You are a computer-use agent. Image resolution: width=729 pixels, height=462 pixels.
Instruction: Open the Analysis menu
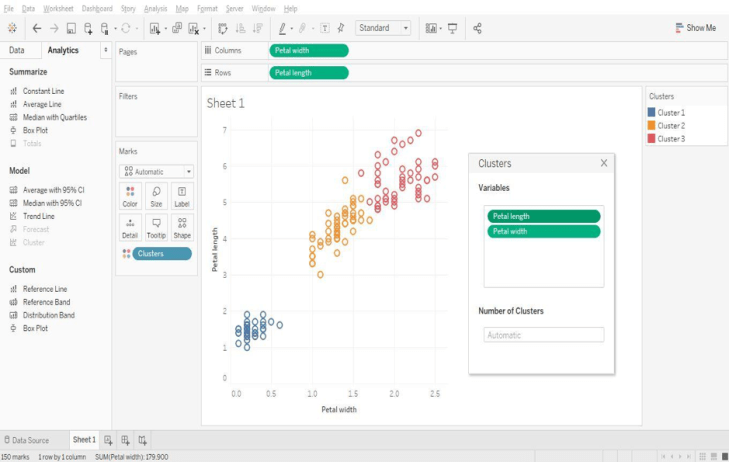point(155,8)
